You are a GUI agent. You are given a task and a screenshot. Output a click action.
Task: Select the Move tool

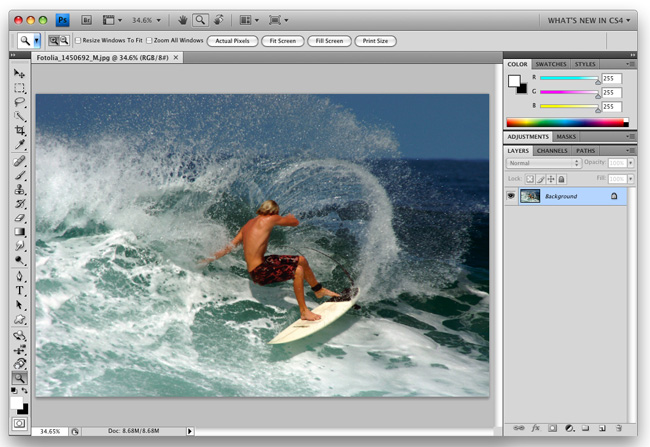click(20, 73)
